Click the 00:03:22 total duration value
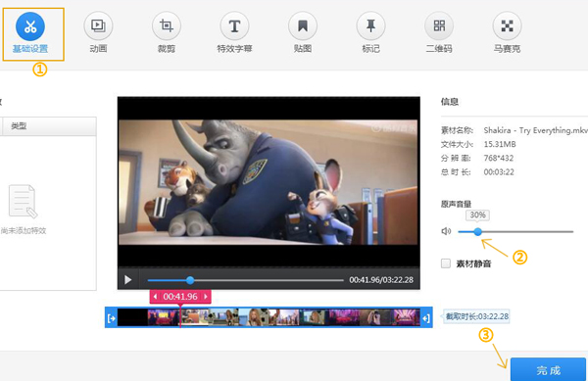Viewport: 588px width, 381px height. click(x=499, y=172)
